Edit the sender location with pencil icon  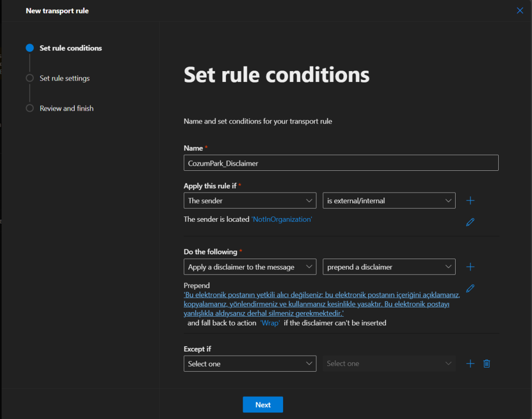coord(470,222)
